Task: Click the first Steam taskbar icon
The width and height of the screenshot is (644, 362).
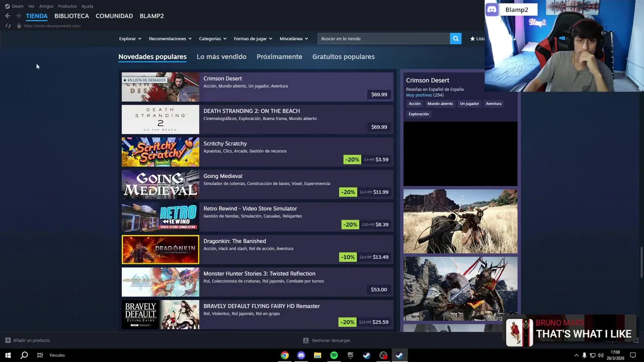Action: 367,355
